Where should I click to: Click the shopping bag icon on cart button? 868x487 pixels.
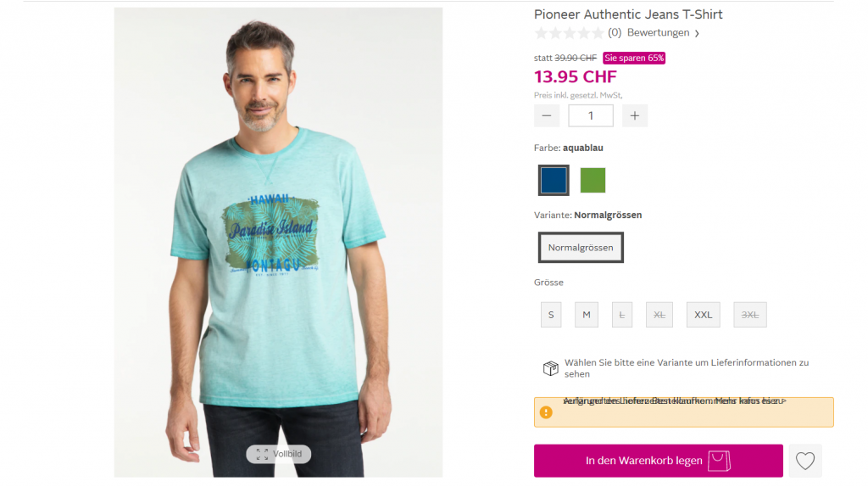719,461
